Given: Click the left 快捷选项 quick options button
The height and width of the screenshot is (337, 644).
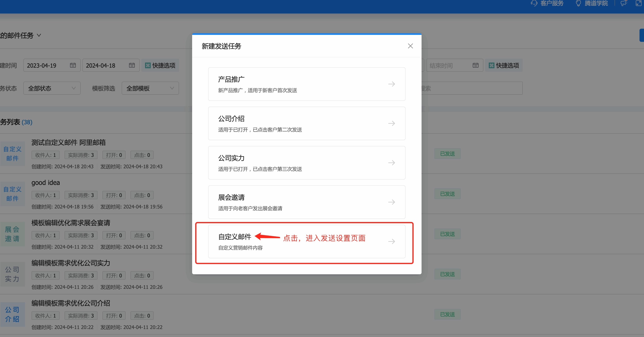Looking at the screenshot, I should tap(160, 65).
